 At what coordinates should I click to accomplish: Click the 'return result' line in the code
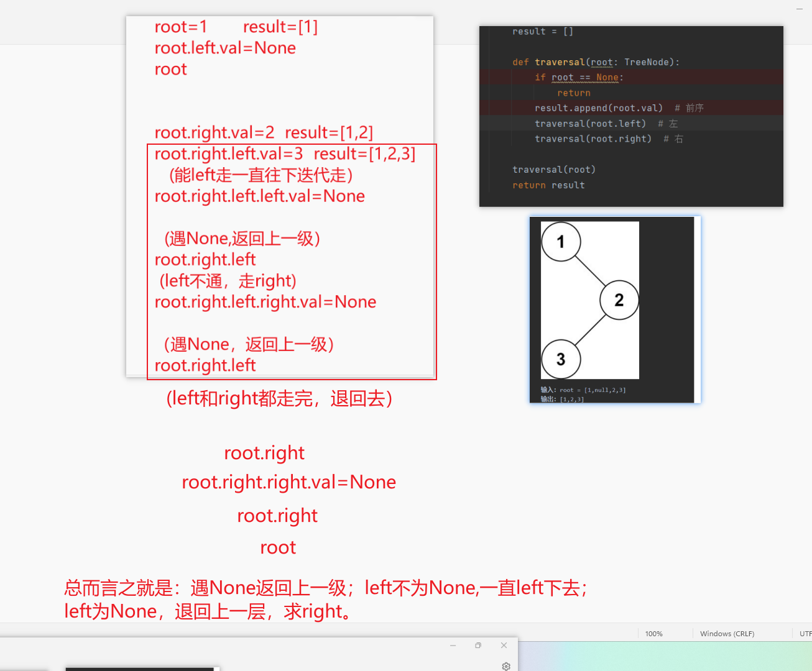click(549, 185)
